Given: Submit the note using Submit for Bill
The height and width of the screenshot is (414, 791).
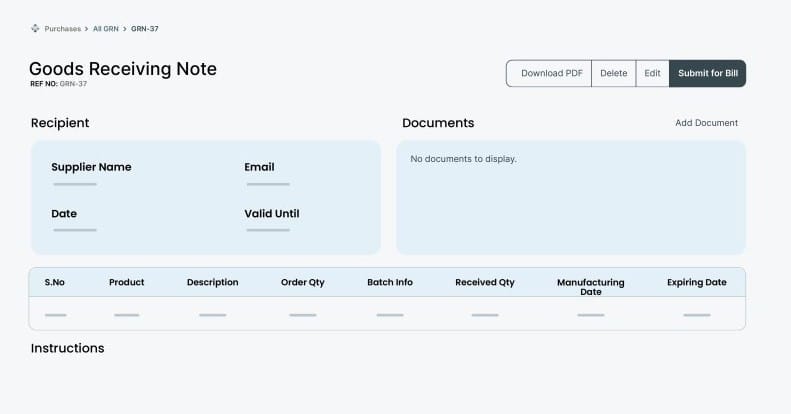Looking at the screenshot, I should [707, 73].
